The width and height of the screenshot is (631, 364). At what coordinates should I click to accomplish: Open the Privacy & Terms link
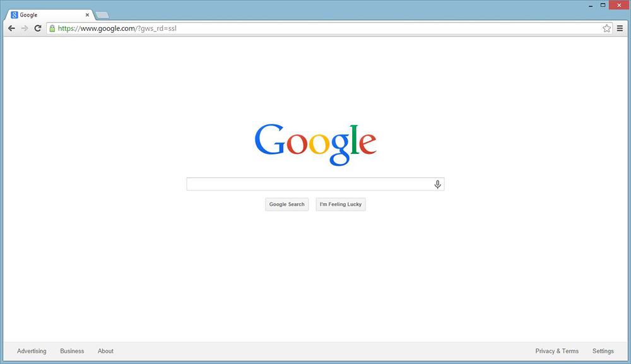557,351
